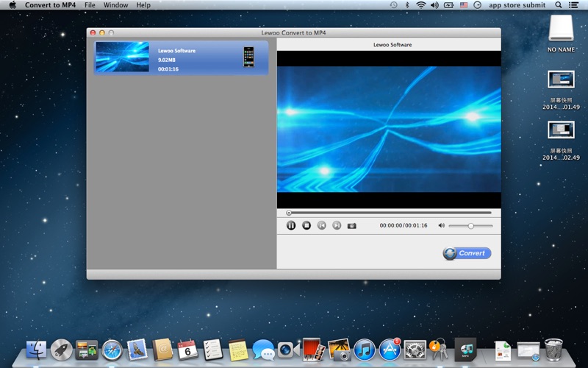
Task: Open the minimized window in the dock
Action: (x=528, y=351)
